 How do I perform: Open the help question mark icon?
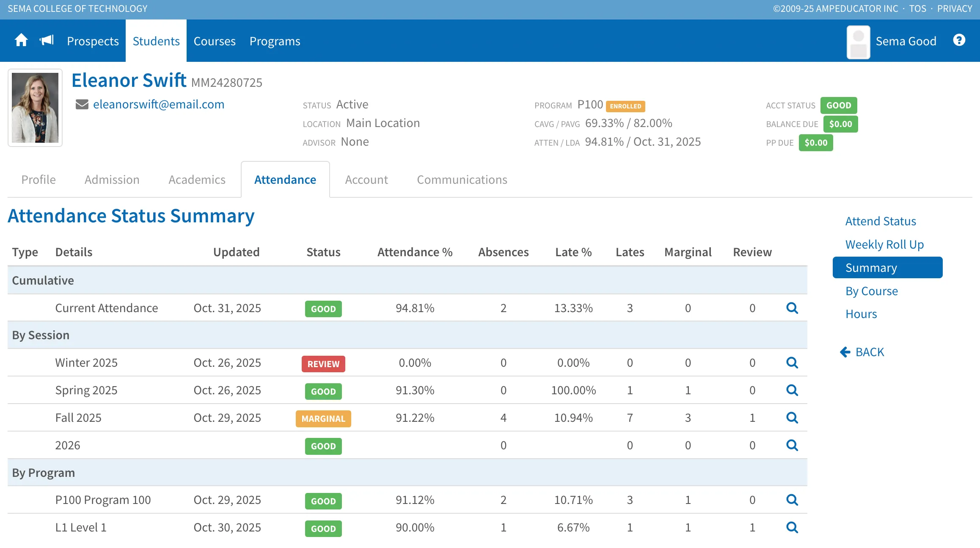click(x=959, y=40)
